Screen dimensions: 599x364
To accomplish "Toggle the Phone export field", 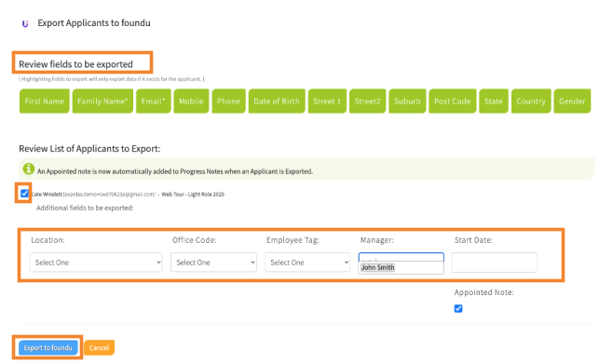I will click(x=228, y=101).
